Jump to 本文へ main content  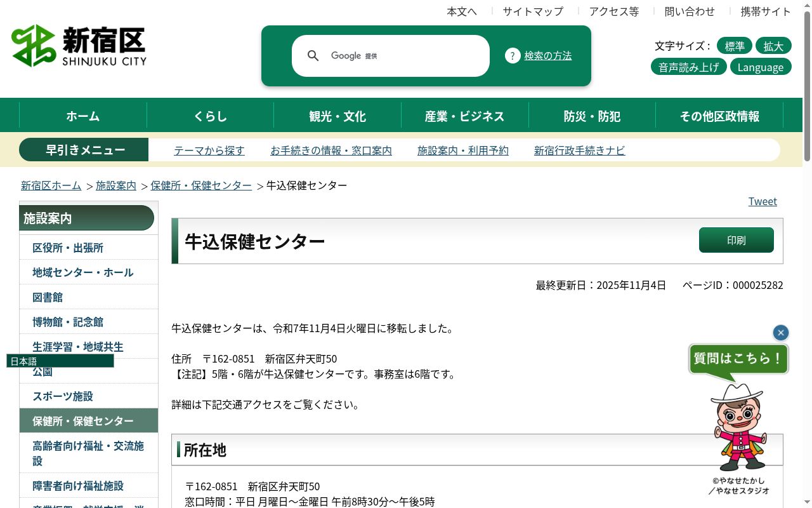click(462, 11)
